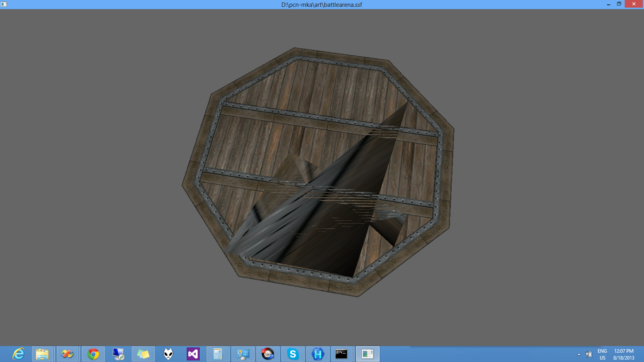Open Internet Explorer from the taskbar
644x362 pixels.
pyautogui.click(x=19, y=354)
